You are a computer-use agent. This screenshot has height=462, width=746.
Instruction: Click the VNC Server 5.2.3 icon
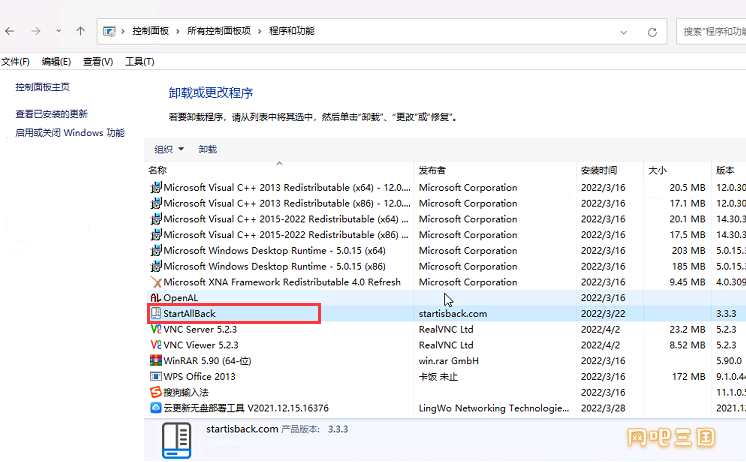(x=156, y=329)
